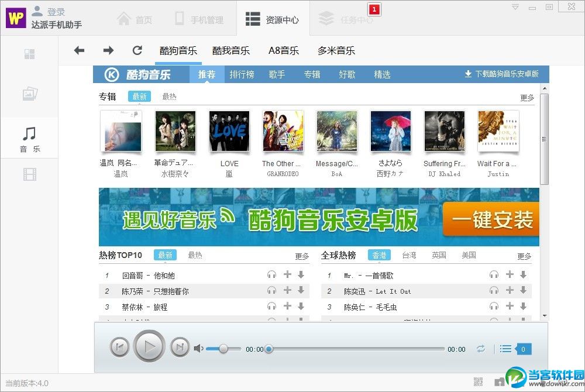Switch to the 手机管理 tab

(199, 19)
